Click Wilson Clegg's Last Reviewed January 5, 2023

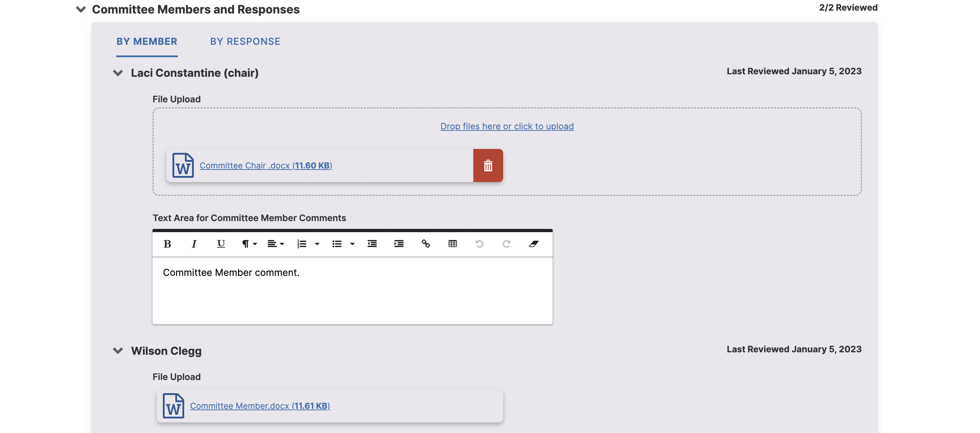[x=794, y=349]
